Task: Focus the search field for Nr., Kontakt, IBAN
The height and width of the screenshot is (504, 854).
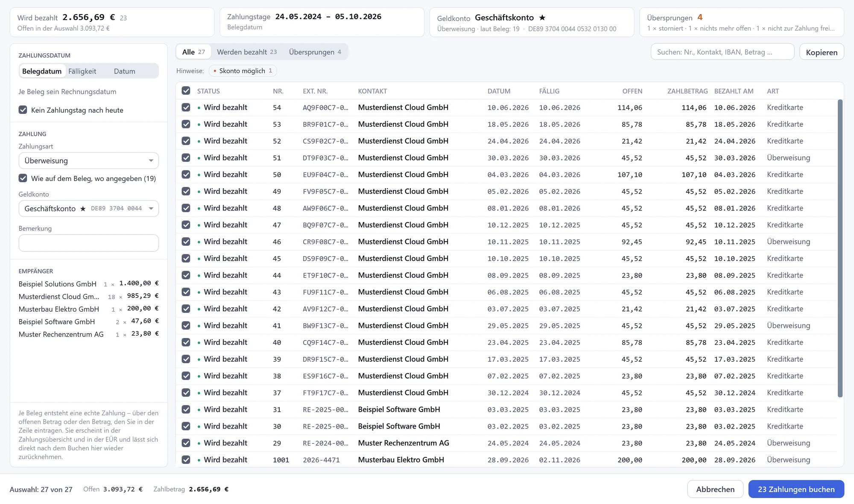Action: (x=722, y=52)
